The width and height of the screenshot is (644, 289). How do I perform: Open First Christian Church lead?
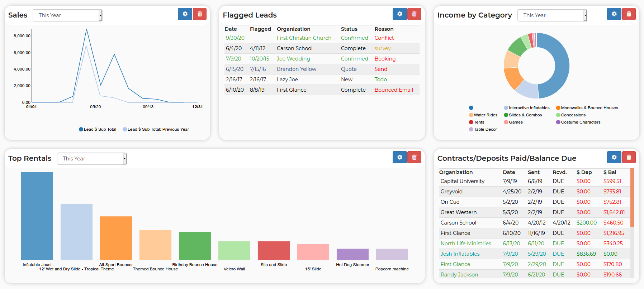(x=304, y=38)
